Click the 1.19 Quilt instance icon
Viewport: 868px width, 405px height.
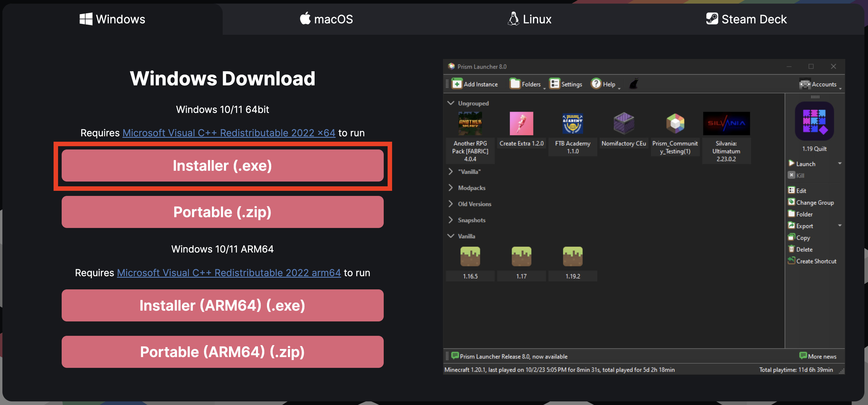click(x=814, y=121)
